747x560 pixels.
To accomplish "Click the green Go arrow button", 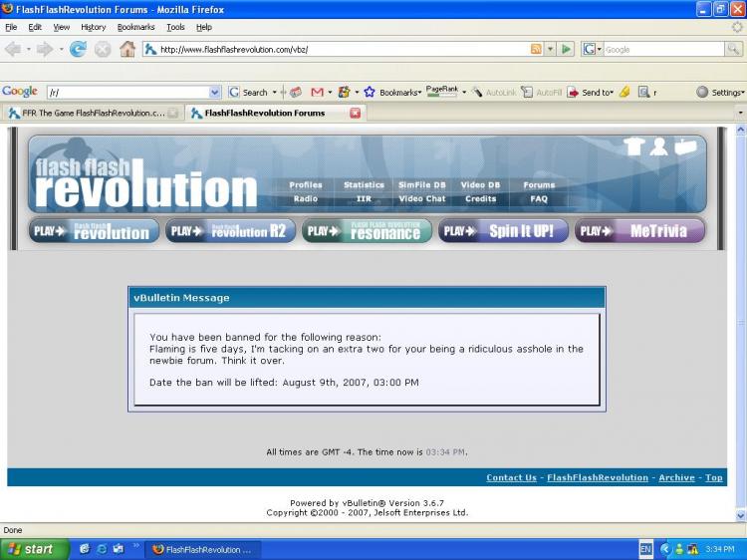I will pyautogui.click(x=566, y=49).
